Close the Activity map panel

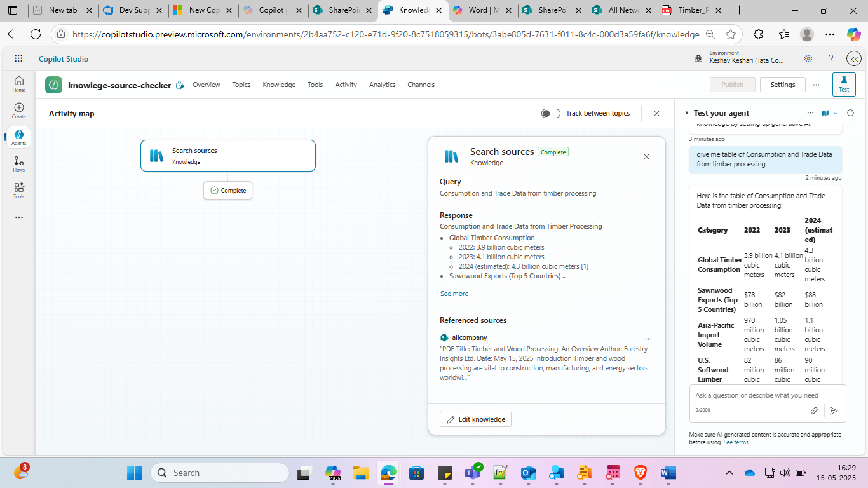click(656, 113)
